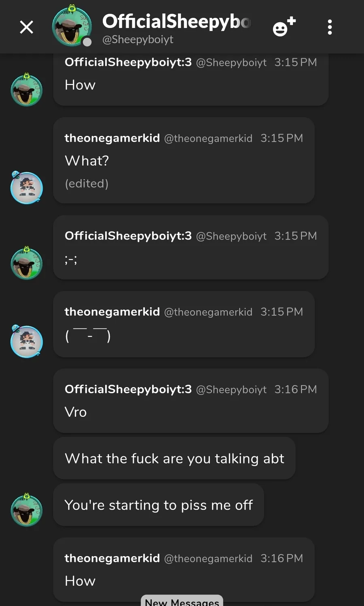364x606 pixels.
Task: Tap the '(edited)' label under 'What?'
Action: 87,184
